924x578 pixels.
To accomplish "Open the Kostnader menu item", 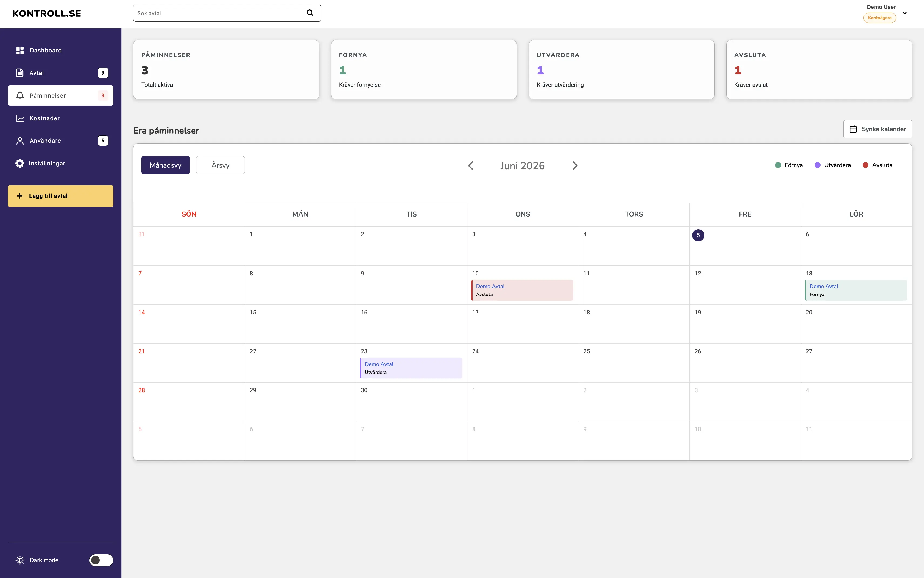I will pos(61,118).
